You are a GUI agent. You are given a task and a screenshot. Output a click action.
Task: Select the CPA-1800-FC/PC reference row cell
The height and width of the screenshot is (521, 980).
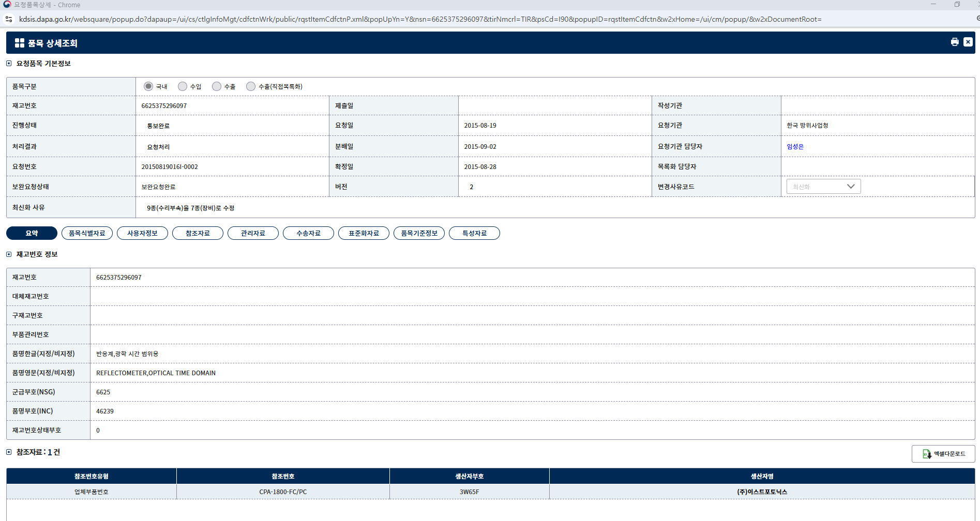click(283, 492)
